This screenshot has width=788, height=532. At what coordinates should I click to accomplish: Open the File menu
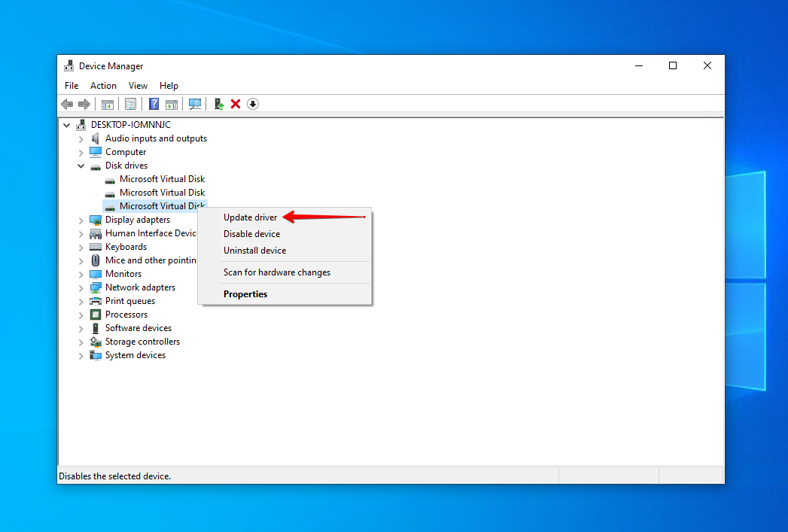(x=71, y=85)
